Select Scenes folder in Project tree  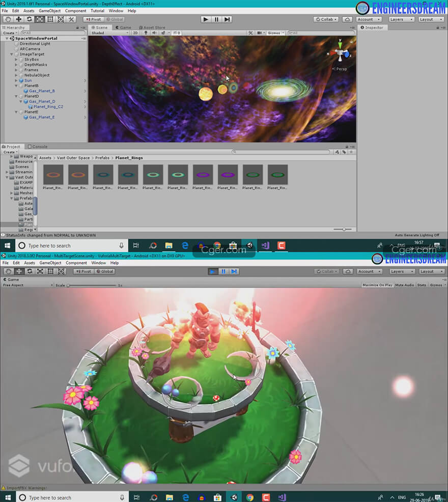(21, 167)
